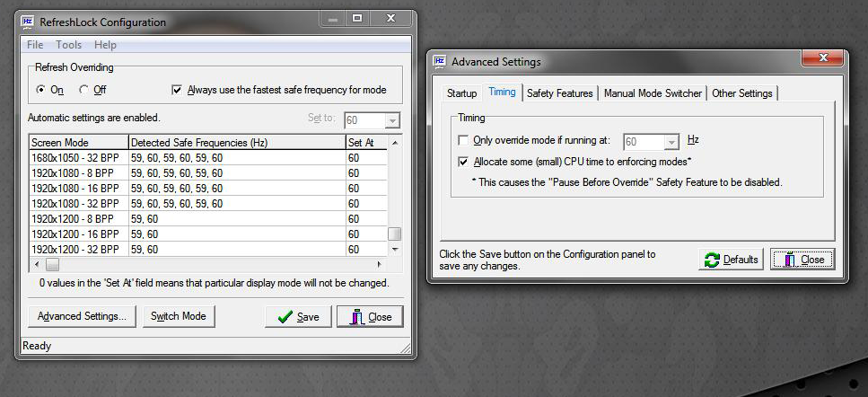Click the Switch Mode button
This screenshot has width=868, height=397.
[x=179, y=316]
